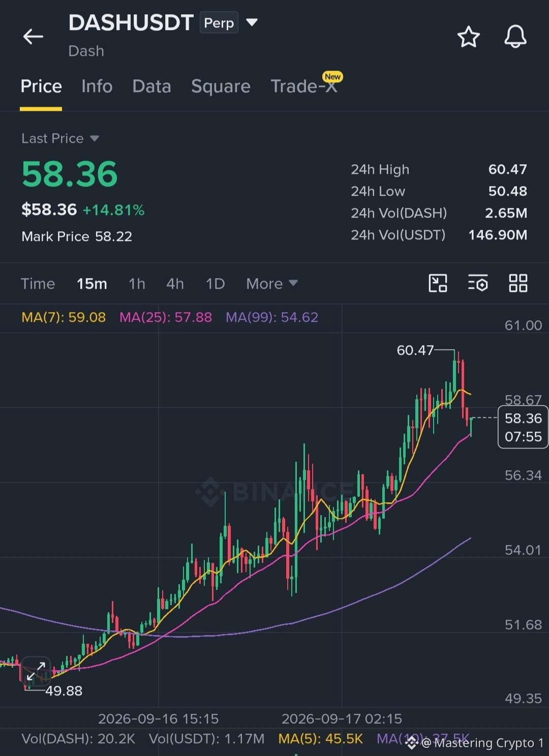Open the DASHUSDT Perp pair dropdown arrow

click(x=252, y=22)
